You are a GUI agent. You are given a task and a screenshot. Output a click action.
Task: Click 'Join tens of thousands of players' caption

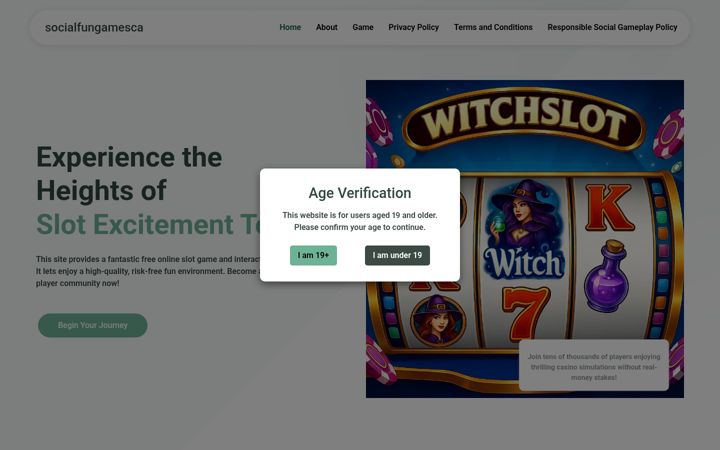click(x=594, y=367)
